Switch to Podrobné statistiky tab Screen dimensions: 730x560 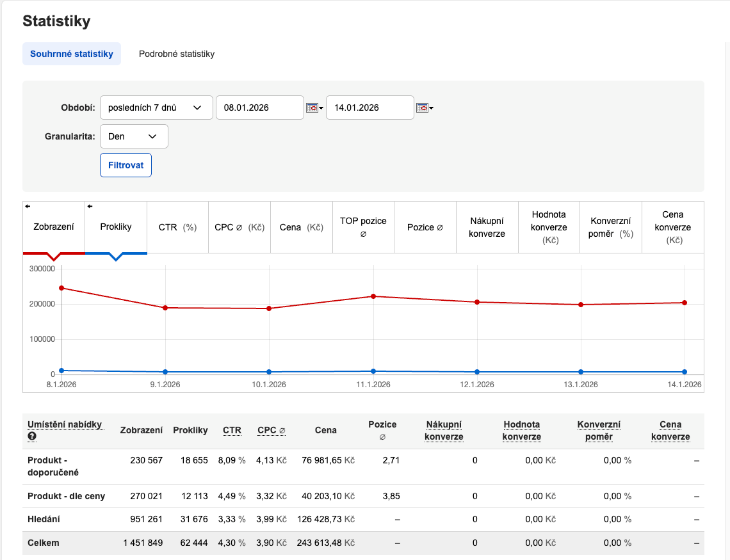pos(177,54)
